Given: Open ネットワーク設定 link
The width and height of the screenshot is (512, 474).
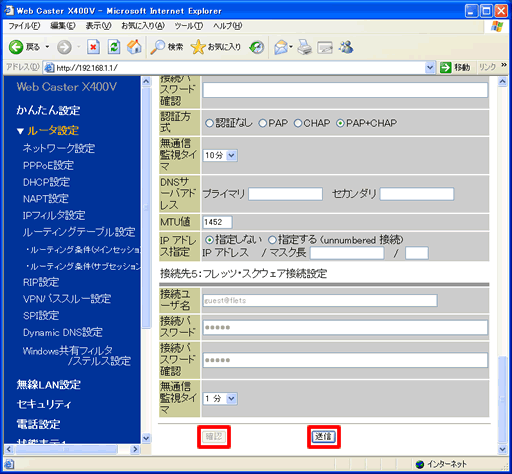Looking at the screenshot, I should 59,148.
